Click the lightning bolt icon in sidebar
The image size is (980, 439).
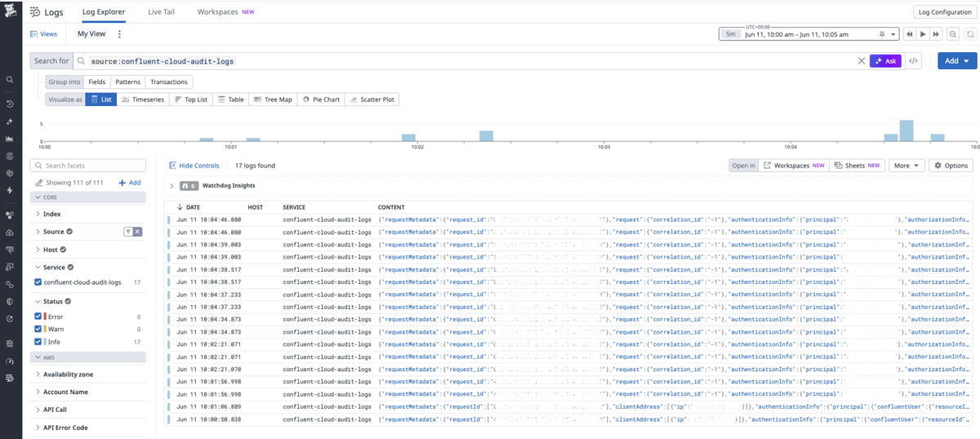[x=10, y=190]
